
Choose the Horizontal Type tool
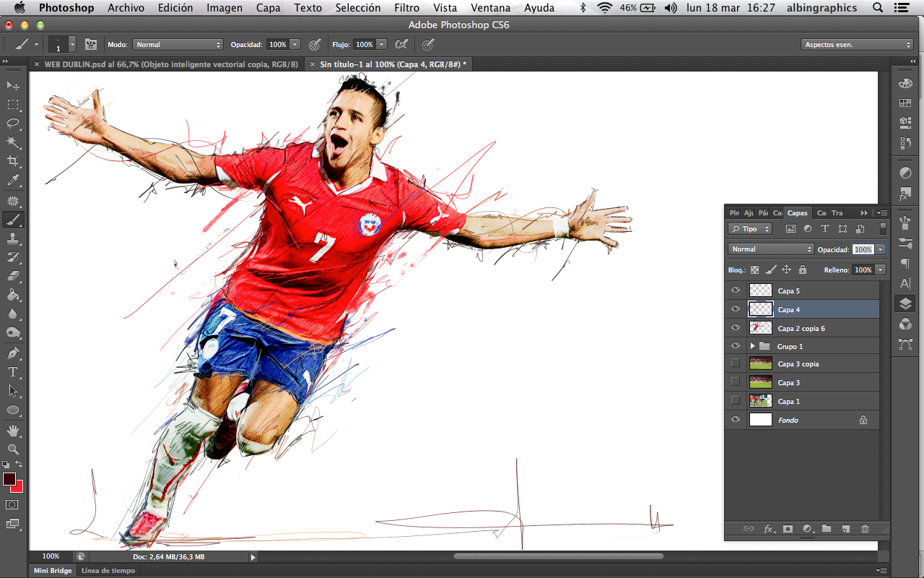(x=13, y=372)
